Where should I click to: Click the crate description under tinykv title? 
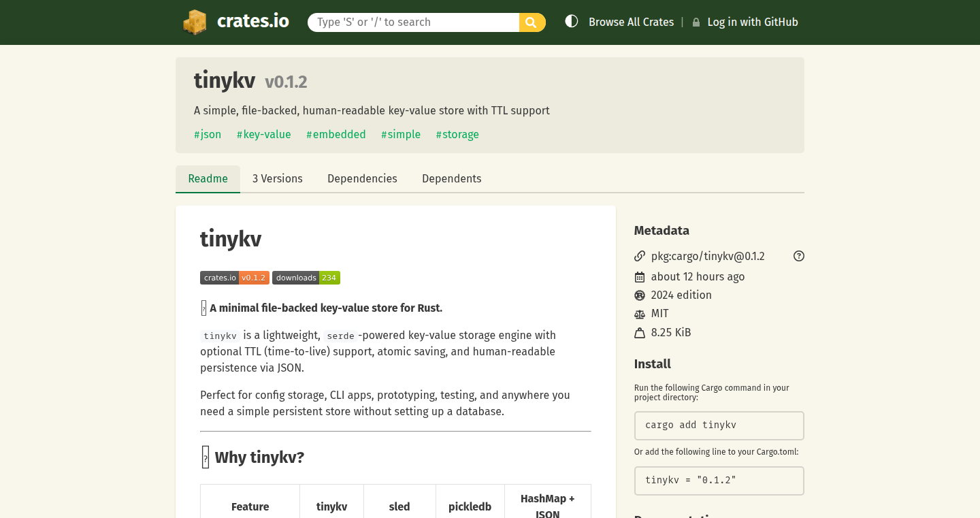pos(372,110)
